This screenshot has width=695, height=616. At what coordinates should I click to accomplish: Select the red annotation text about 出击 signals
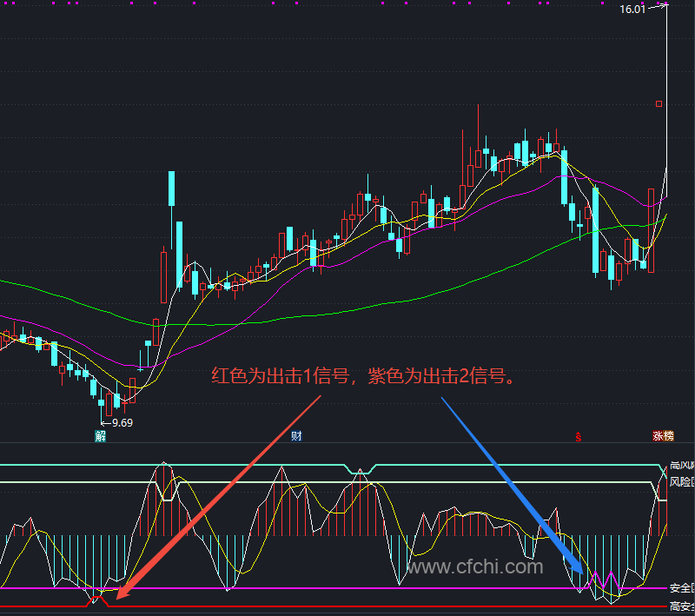click(x=363, y=376)
